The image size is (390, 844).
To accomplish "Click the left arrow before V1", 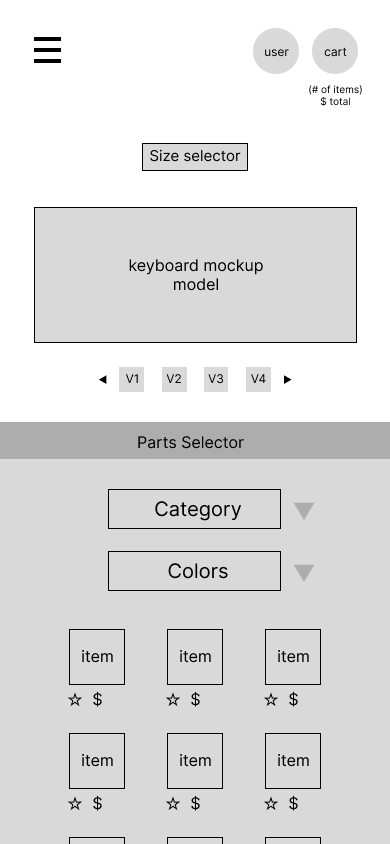I will pyautogui.click(x=103, y=379).
